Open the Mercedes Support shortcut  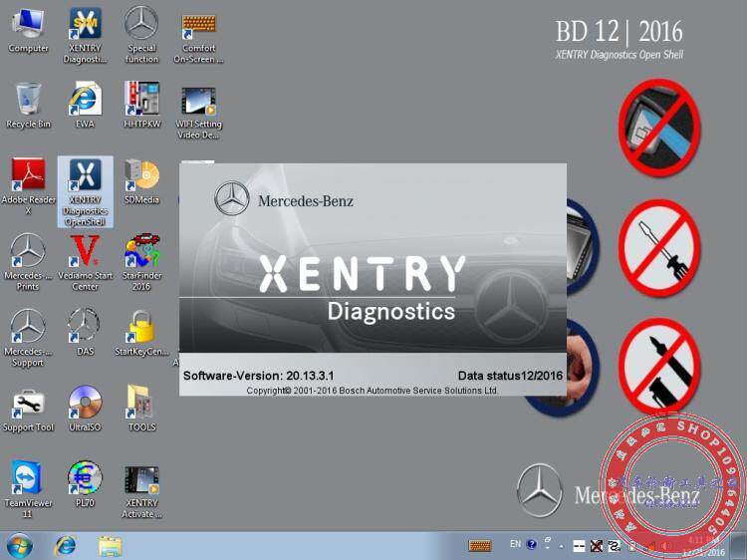tap(28, 338)
